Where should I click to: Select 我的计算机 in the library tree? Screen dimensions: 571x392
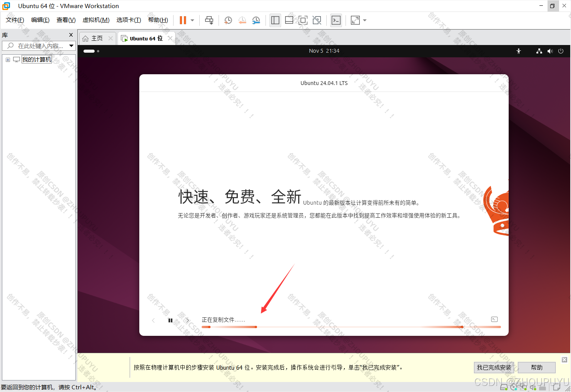coord(37,60)
